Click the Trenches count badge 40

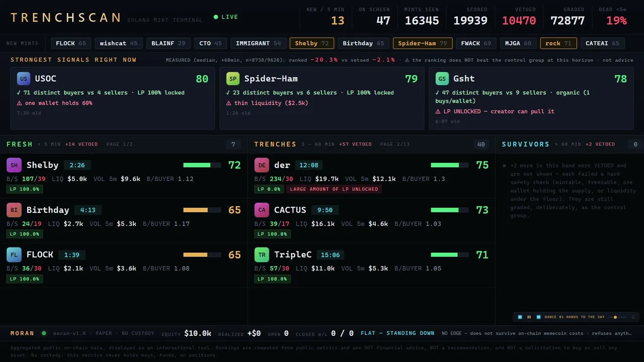481,144
